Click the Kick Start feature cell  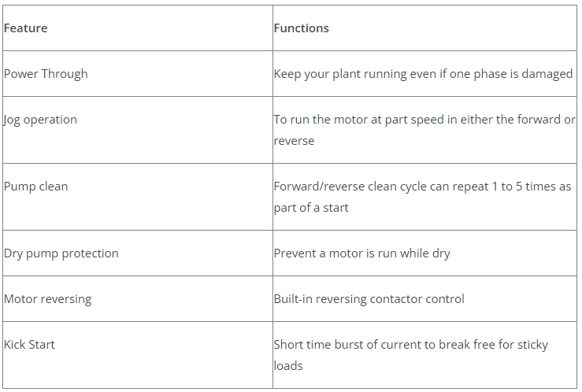tap(29, 345)
